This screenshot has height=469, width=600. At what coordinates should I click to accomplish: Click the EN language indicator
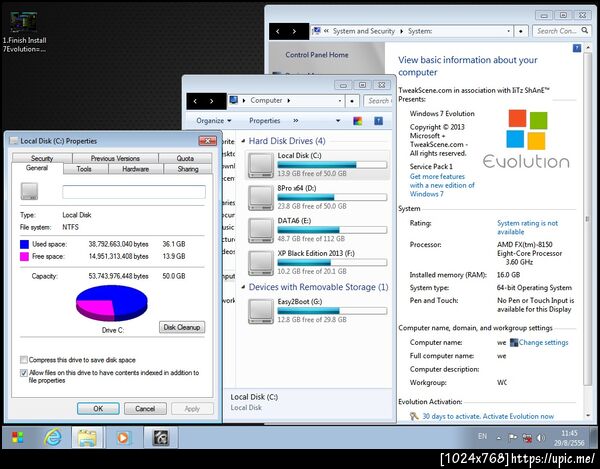coord(483,436)
